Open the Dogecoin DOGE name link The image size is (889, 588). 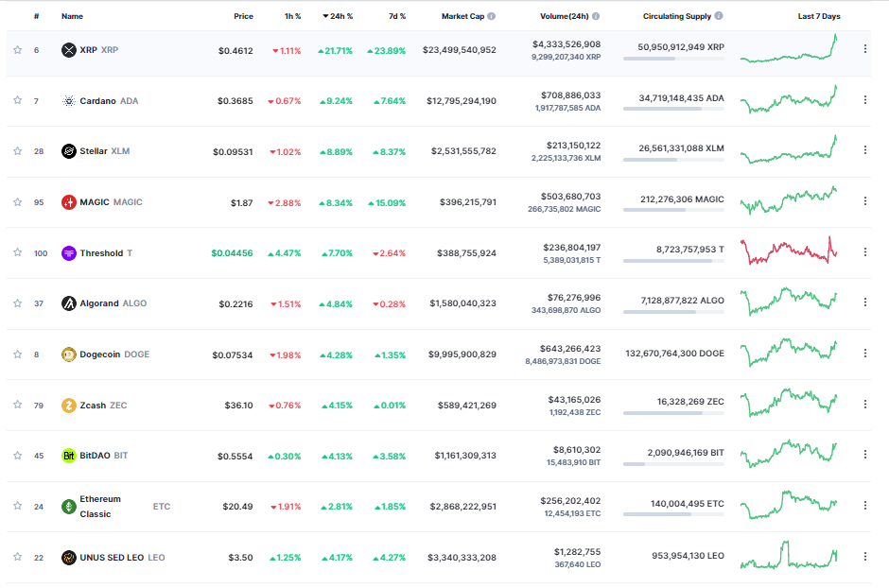click(114, 355)
